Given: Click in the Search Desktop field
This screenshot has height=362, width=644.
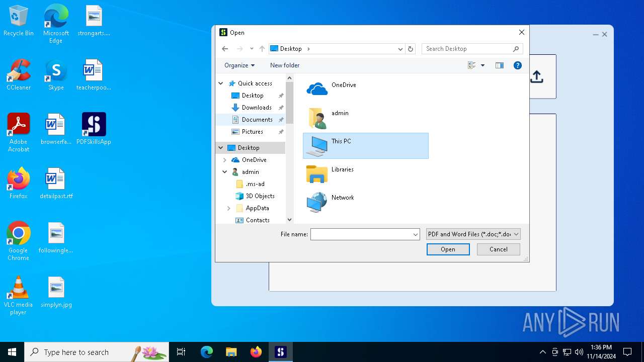Looking at the screenshot, I should pos(467,49).
